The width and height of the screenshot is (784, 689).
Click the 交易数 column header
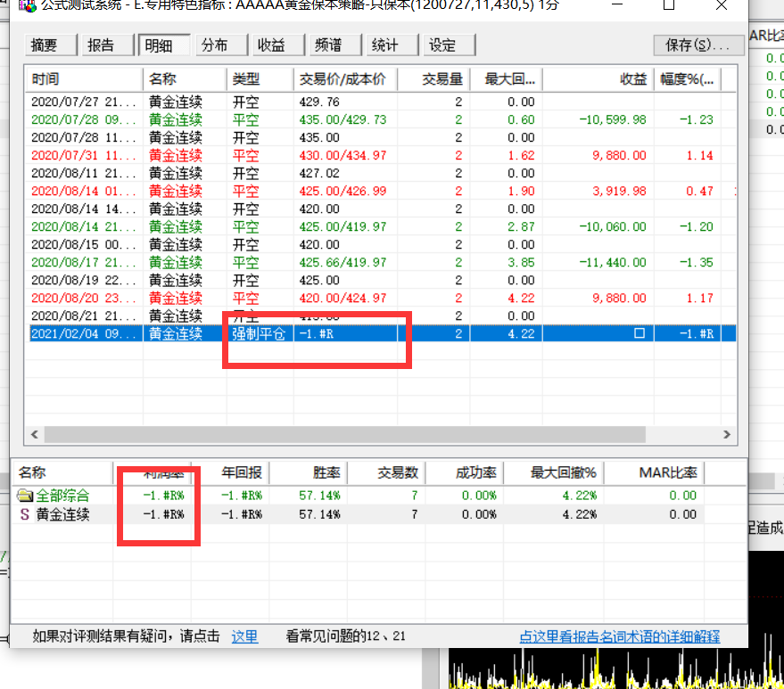tap(386, 472)
